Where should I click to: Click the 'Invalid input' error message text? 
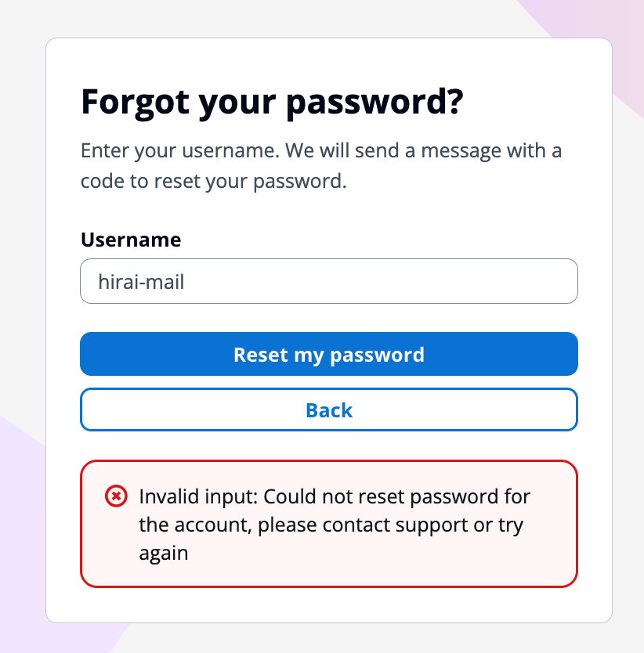(335, 525)
